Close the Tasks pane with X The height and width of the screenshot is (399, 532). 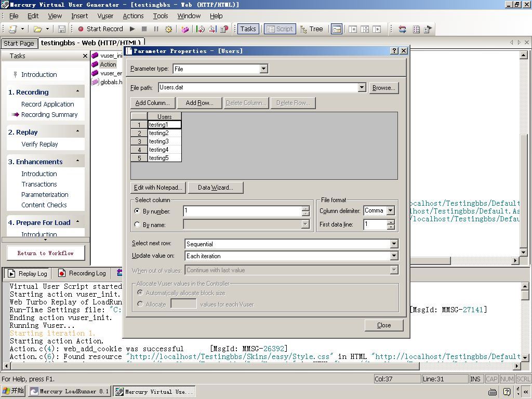(x=85, y=56)
